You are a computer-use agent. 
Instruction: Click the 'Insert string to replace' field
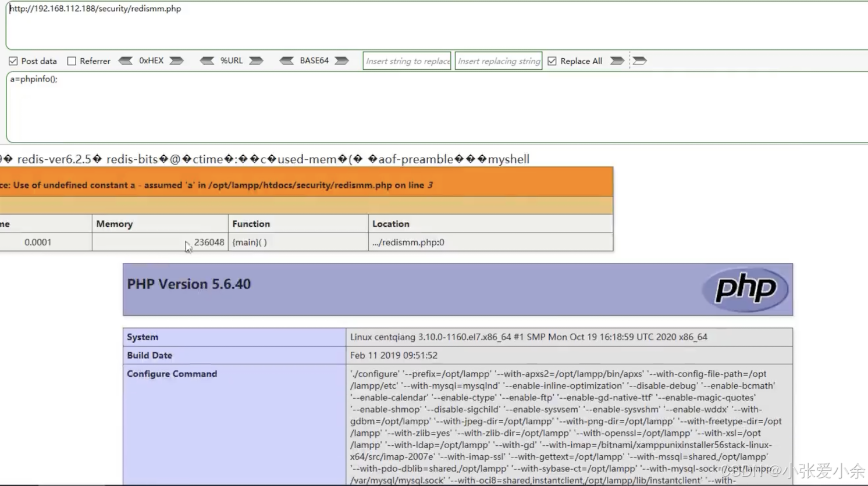coord(407,60)
